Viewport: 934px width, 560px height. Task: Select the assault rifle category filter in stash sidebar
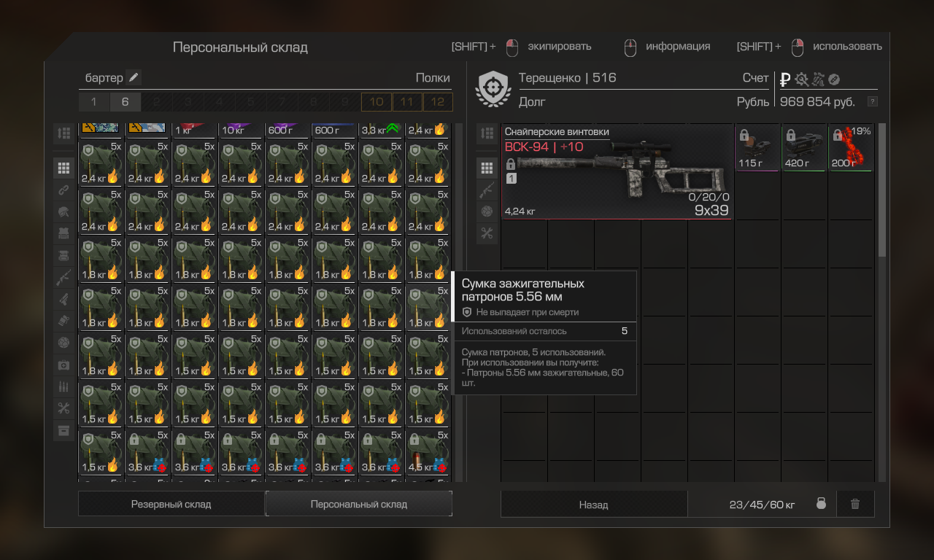tap(63, 277)
